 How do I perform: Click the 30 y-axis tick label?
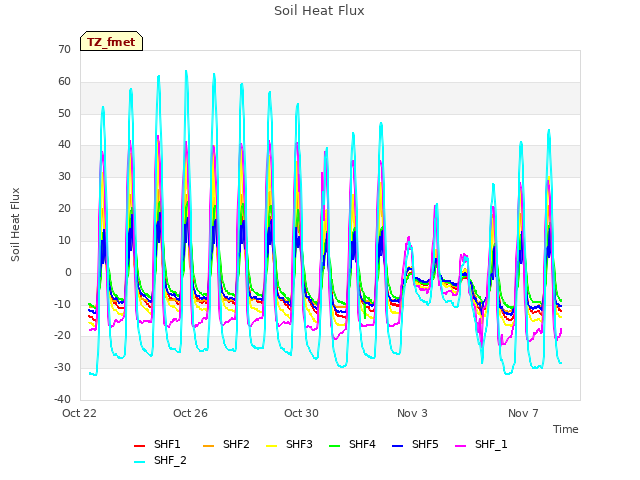[x=64, y=177]
